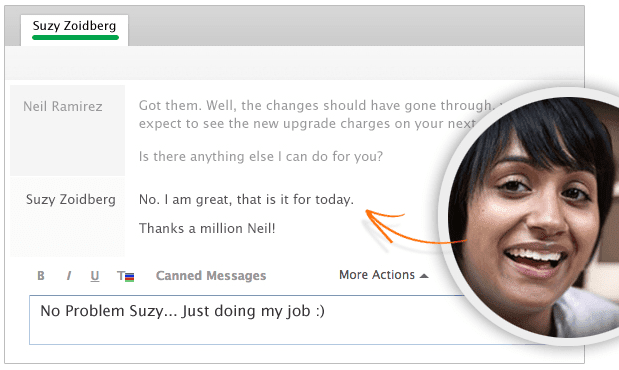Screen dimensions: 619x370
Task: Select the Neil Ramirez sender name
Action: pos(63,106)
